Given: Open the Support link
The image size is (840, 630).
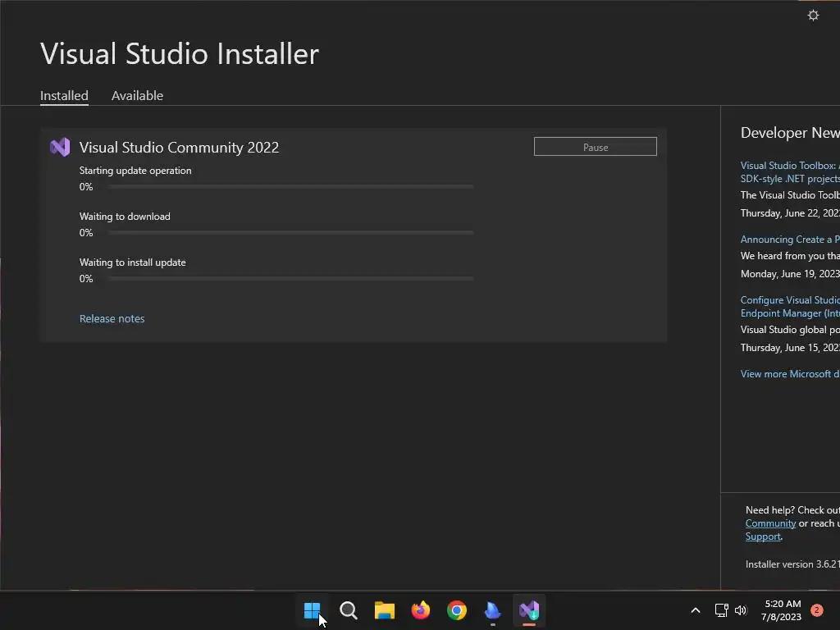Looking at the screenshot, I should 763,536.
